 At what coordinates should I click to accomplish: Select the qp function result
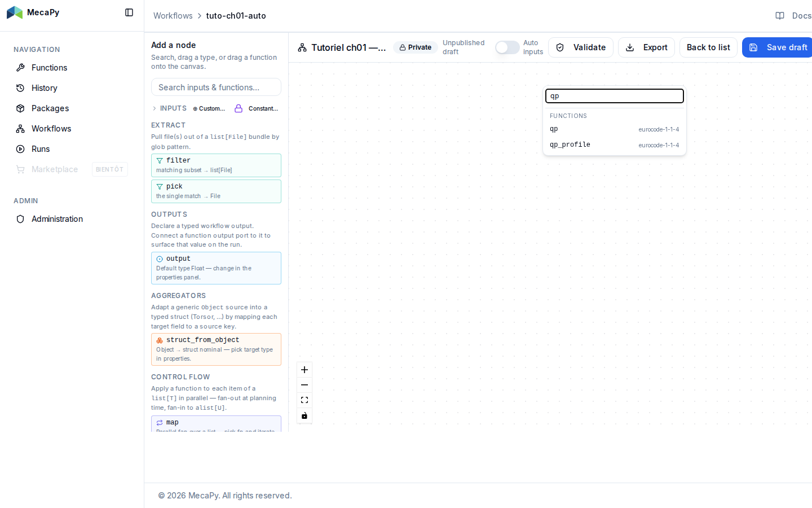pos(615,129)
